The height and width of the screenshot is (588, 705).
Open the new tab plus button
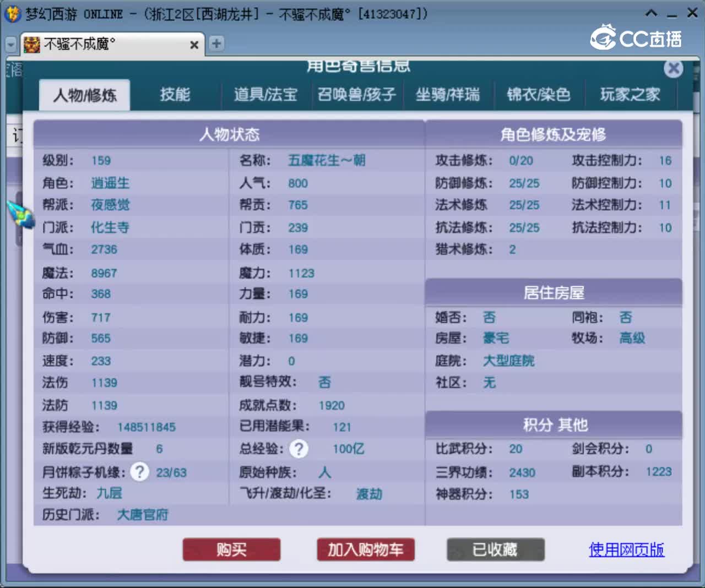point(216,43)
